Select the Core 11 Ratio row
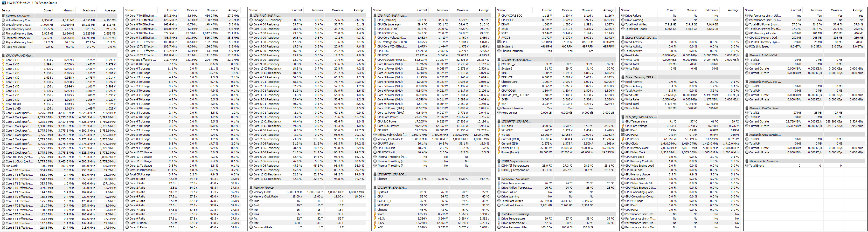The height and width of the screenshot is (232, 868). (184, 228)
